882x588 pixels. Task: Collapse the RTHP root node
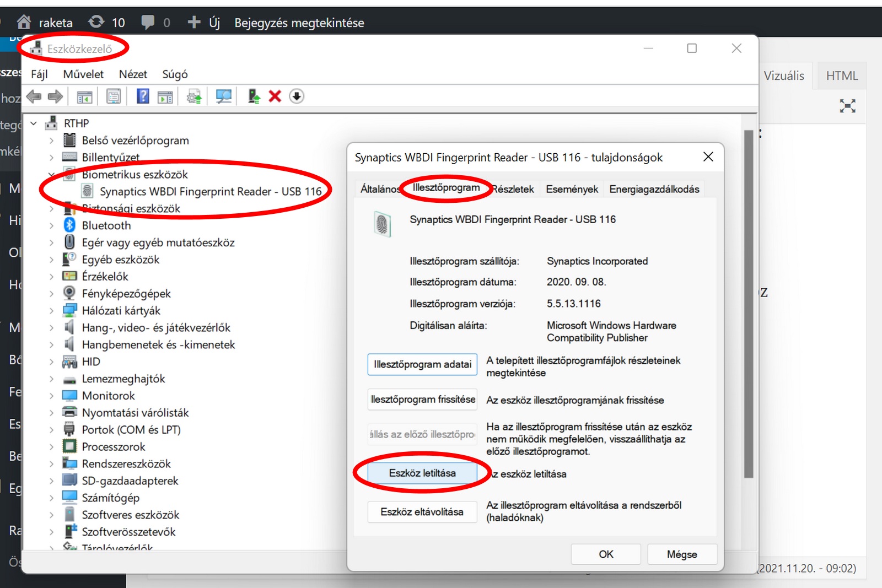point(34,123)
